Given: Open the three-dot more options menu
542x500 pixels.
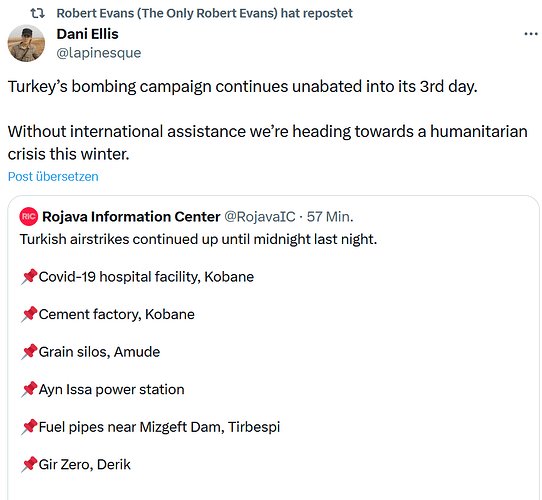Looking at the screenshot, I should pos(531,34).
